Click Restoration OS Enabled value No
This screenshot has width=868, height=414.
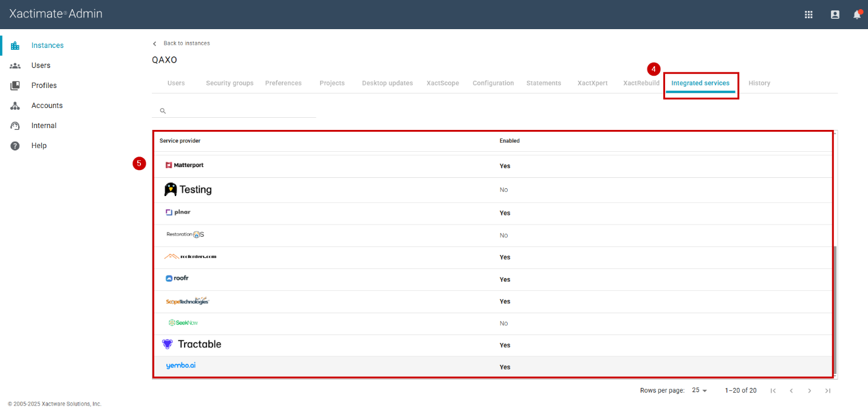504,236
